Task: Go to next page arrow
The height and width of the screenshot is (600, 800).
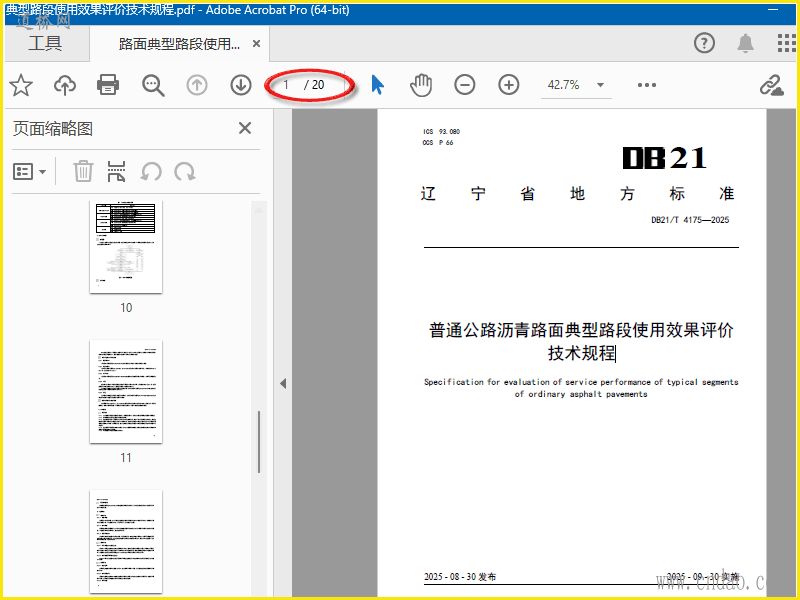Action: (241, 85)
